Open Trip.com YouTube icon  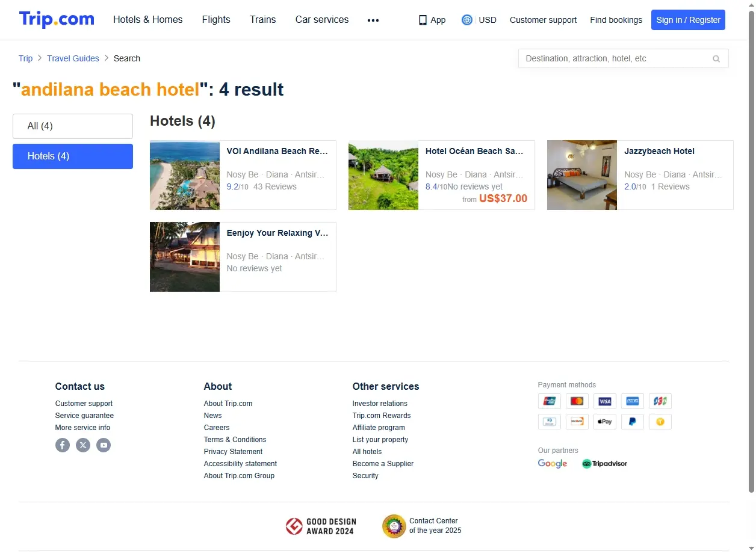point(104,445)
